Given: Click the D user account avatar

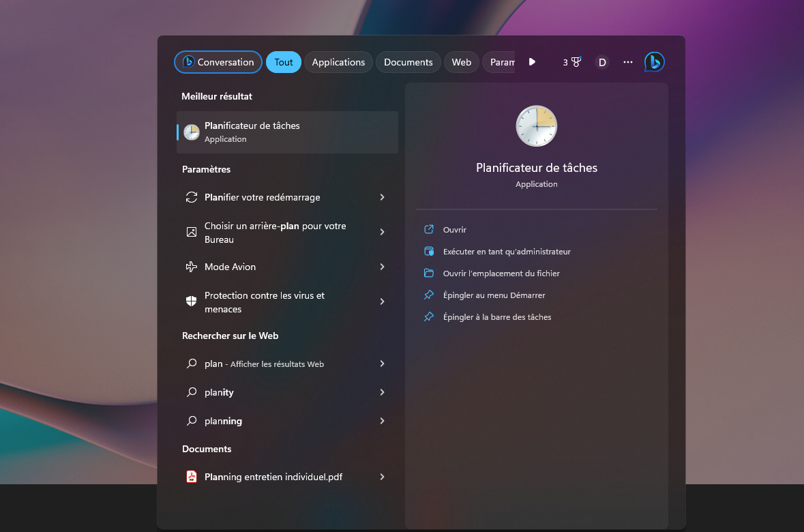Looking at the screenshot, I should coord(602,62).
